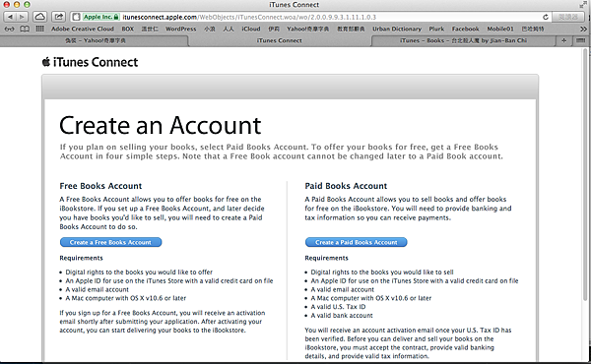Click the Create a Free Books Account button
The width and height of the screenshot is (591, 364).
(x=110, y=242)
